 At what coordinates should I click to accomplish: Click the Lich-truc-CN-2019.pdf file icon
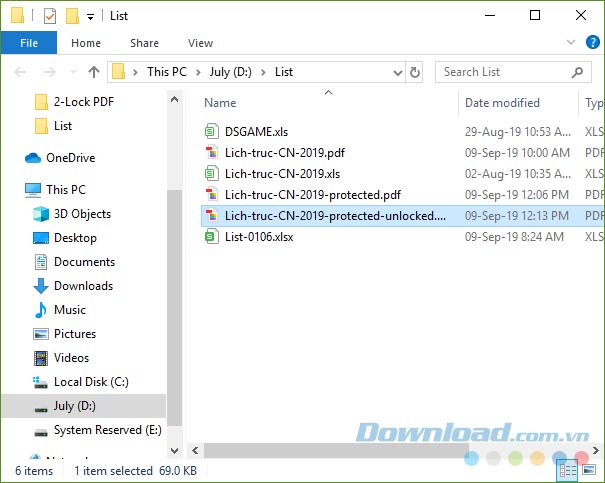211,152
